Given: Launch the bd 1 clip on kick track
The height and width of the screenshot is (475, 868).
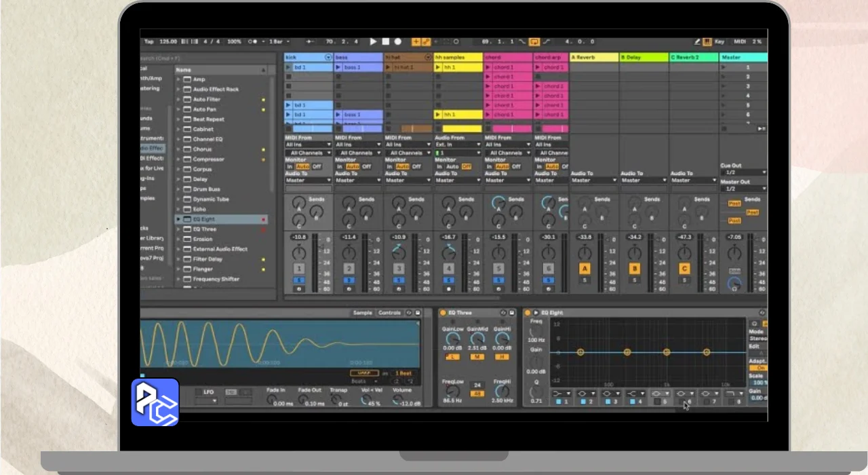Looking at the screenshot, I should (288, 68).
